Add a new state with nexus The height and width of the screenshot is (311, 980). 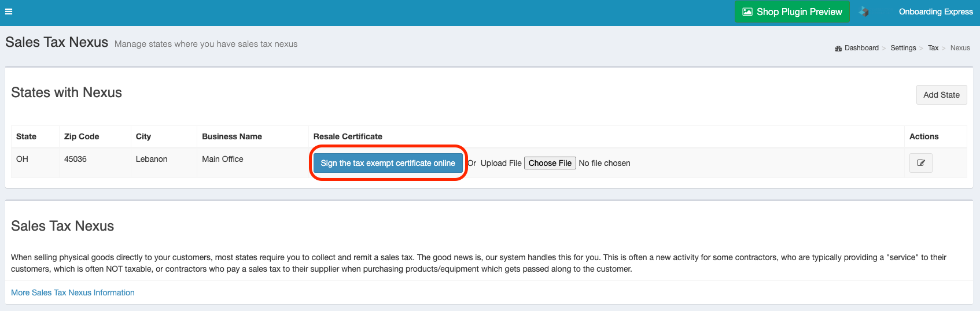pos(941,95)
